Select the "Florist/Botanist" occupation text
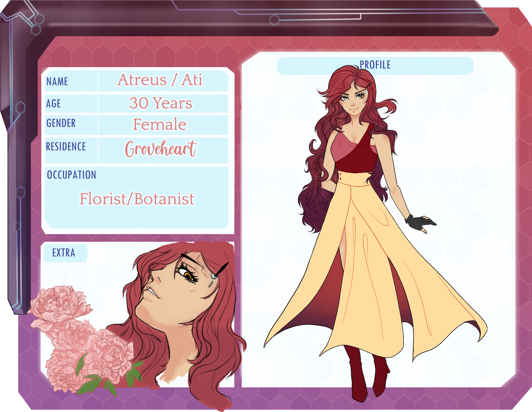Viewport: 532px width, 412px height. pyautogui.click(x=137, y=199)
